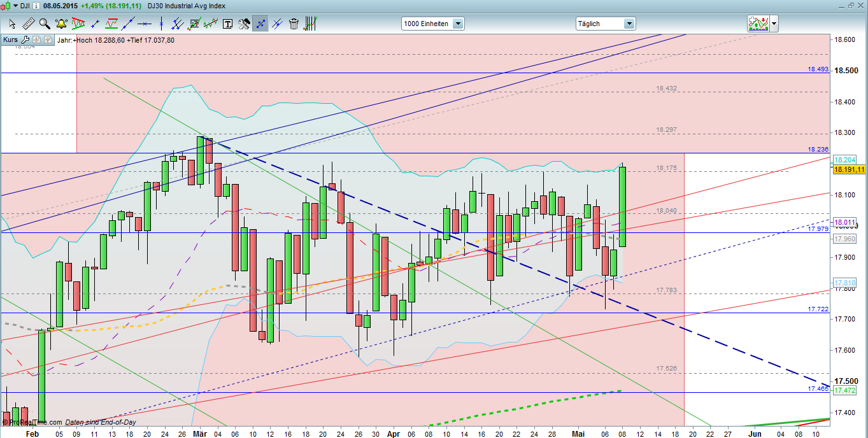Click the 18.040 Fibonacci level label
This screenshot has height=438, width=868.
(x=666, y=211)
